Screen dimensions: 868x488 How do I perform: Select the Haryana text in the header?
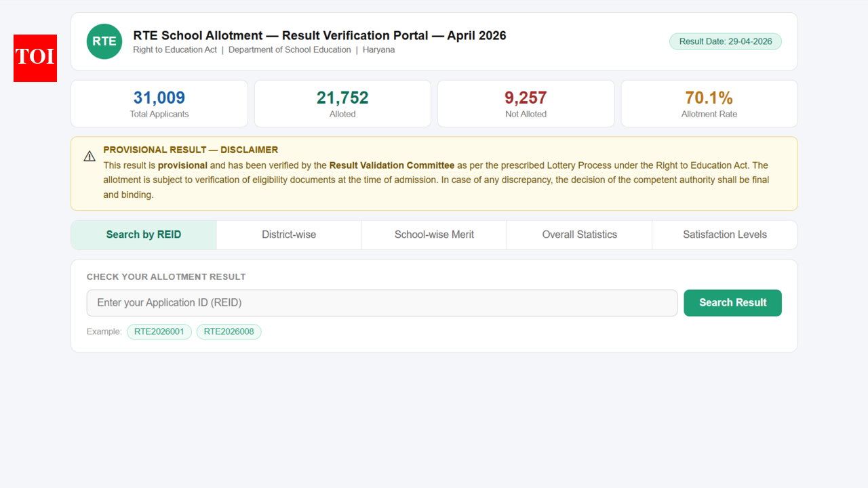pos(378,49)
